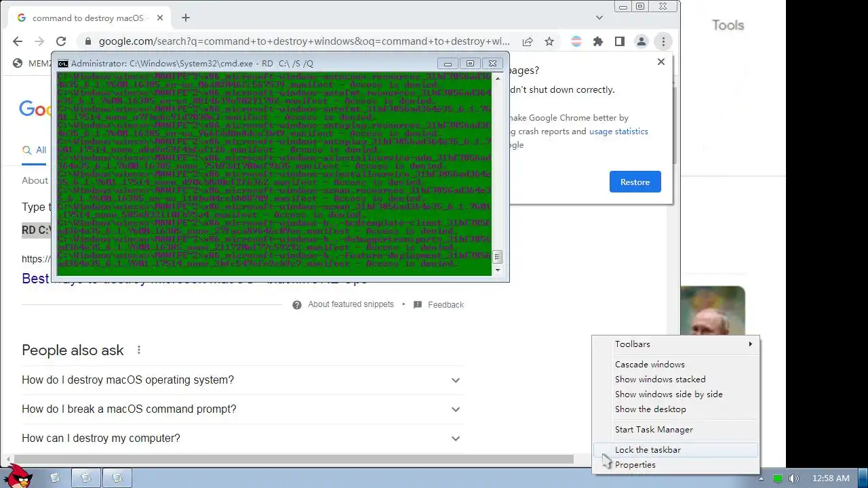Click the cmd window scrollbar thumb
This screenshot has height=488, width=868.
[x=498, y=257]
